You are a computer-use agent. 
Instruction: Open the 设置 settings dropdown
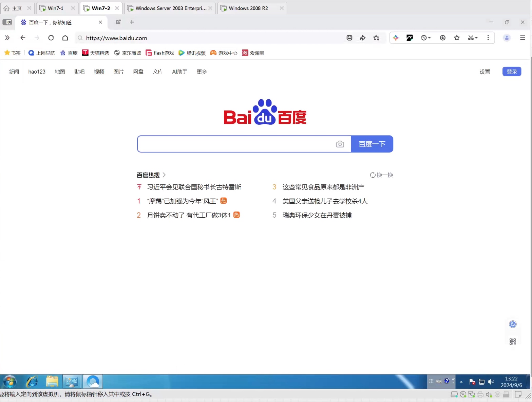click(485, 72)
